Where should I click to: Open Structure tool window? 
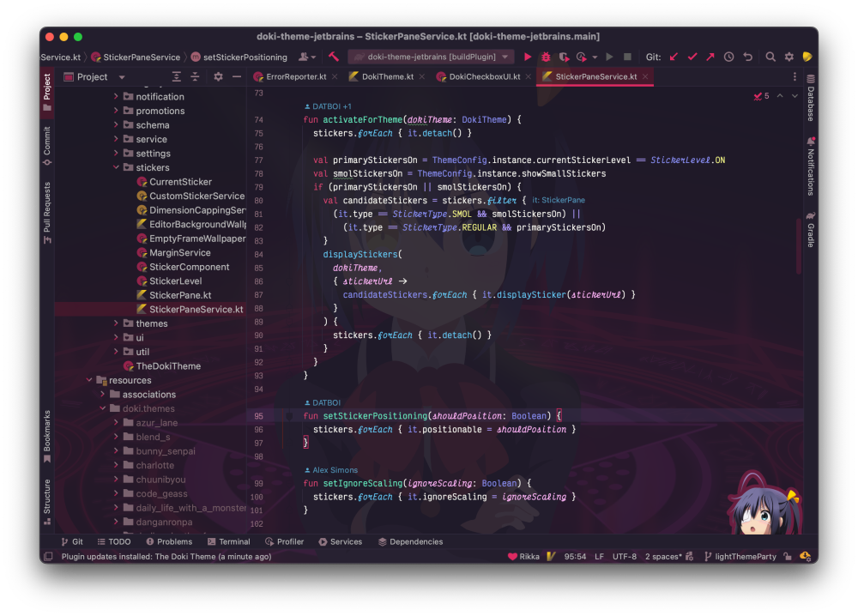47,502
